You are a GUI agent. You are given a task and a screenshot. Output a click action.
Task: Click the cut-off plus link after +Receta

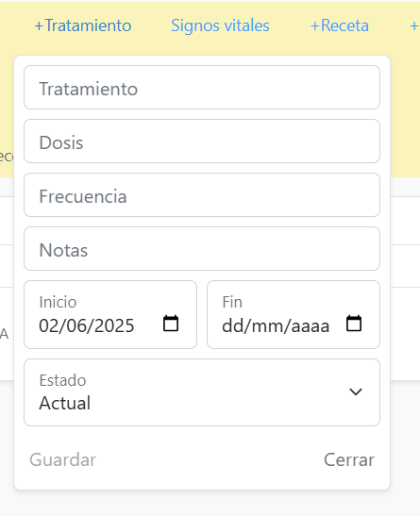[x=414, y=25]
